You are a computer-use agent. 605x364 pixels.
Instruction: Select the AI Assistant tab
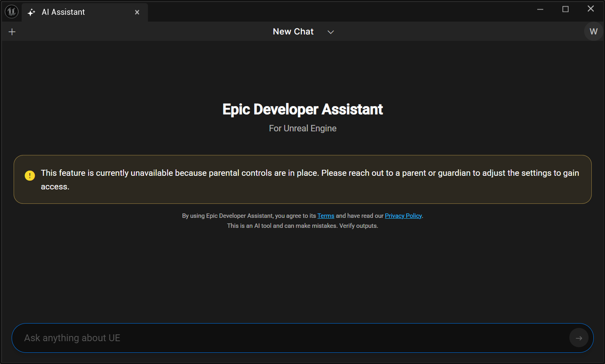point(85,12)
